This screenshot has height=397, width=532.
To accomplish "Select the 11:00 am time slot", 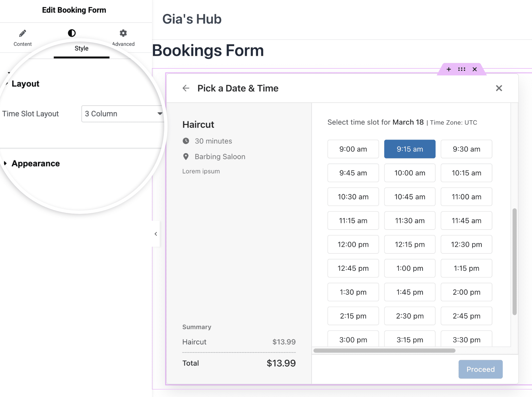I will (x=466, y=197).
